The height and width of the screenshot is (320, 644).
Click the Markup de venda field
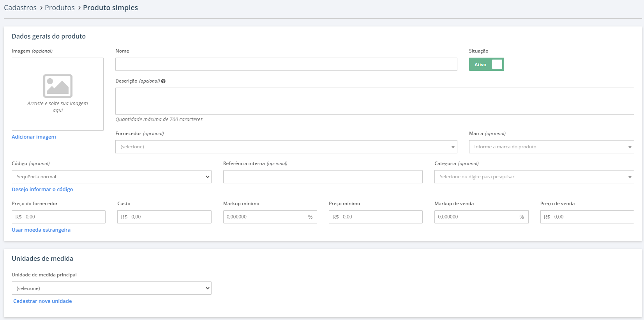click(x=482, y=217)
